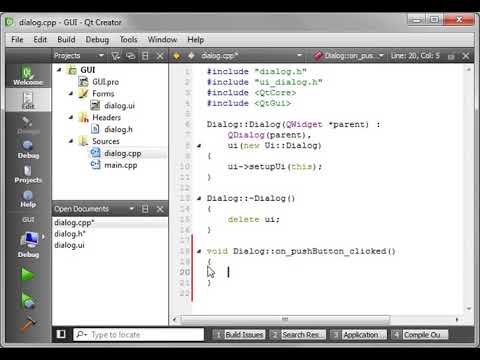Select GUI.pro in project tree
The height and width of the screenshot is (360, 480).
pyautogui.click(x=105, y=82)
